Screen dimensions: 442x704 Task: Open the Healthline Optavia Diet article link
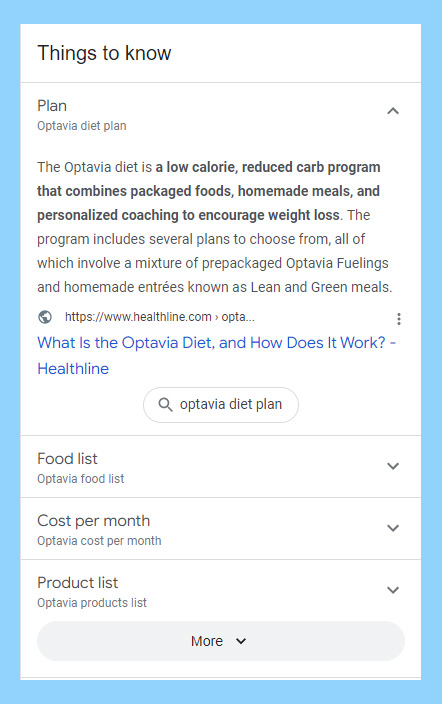tap(217, 356)
